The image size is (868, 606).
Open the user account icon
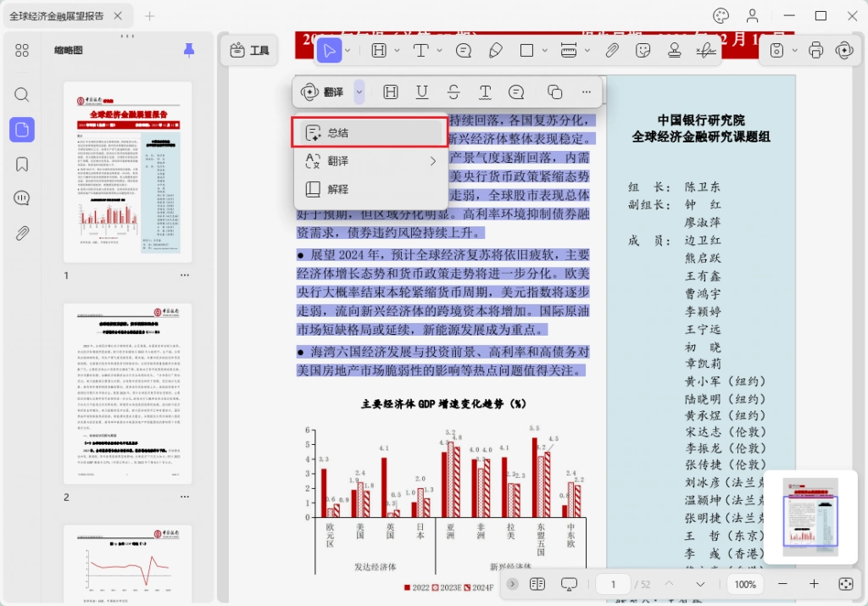pos(753,15)
